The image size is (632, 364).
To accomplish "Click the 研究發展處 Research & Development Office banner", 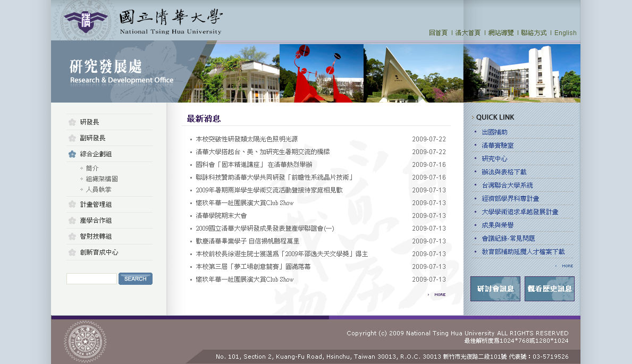I will (122, 73).
